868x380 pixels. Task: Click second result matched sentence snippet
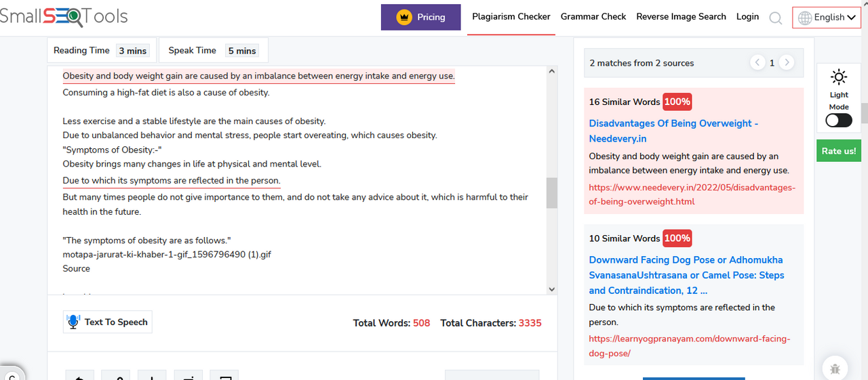tap(682, 315)
